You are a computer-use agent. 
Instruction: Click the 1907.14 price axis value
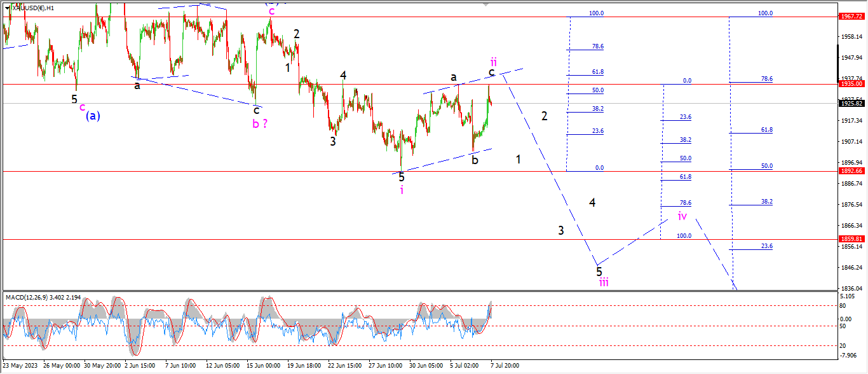point(850,142)
